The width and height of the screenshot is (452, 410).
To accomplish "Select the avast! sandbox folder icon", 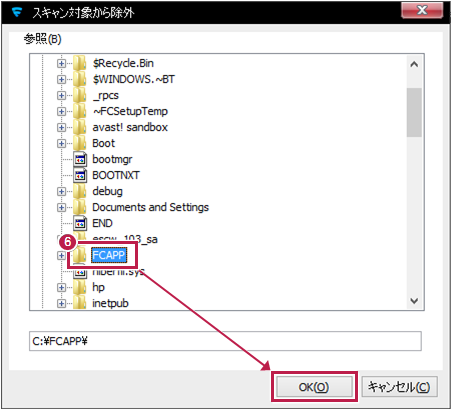I will (x=80, y=127).
